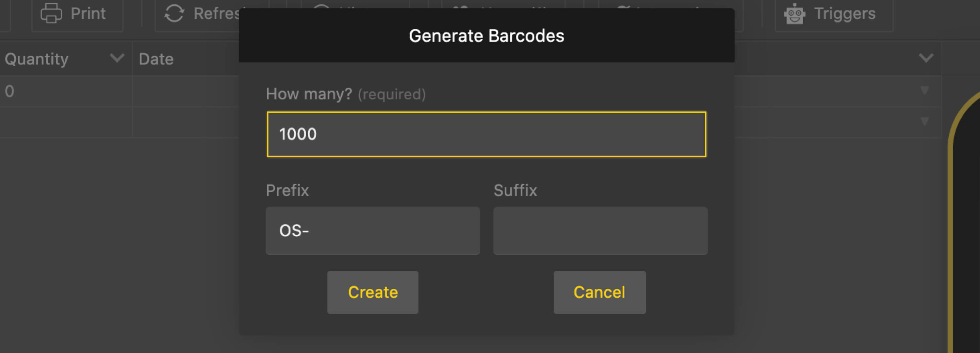Open the rightmost column header chevron
The image size is (980, 353).
[x=925, y=58]
